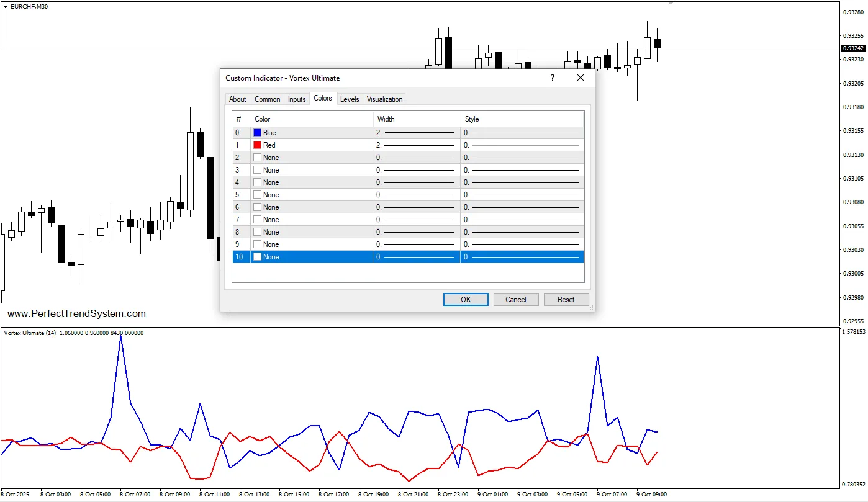Switch to the Levels tab
This screenshot has width=868, height=502.
[x=350, y=99]
